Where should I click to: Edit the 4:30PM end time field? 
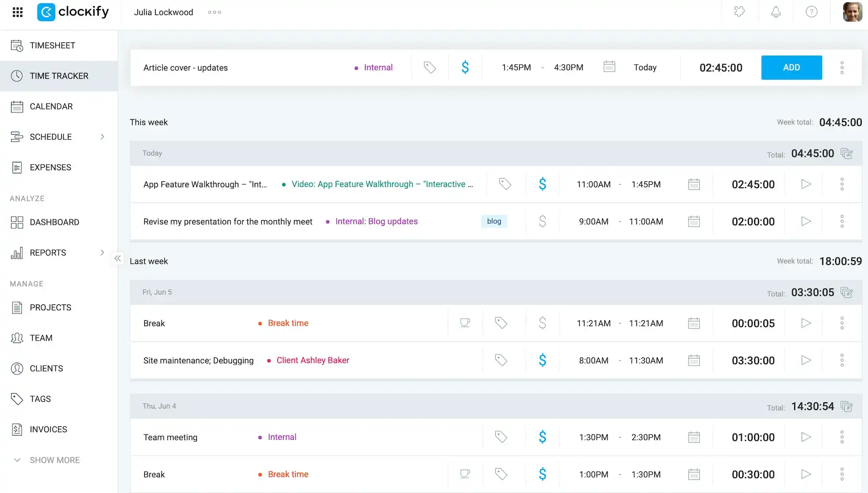point(569,68)
